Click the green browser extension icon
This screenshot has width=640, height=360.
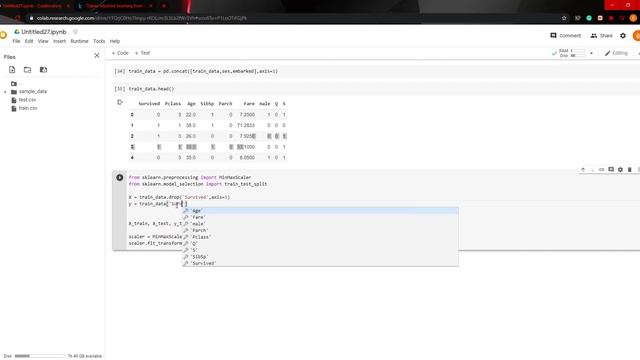pyautogui.click(x=589, y=18)
